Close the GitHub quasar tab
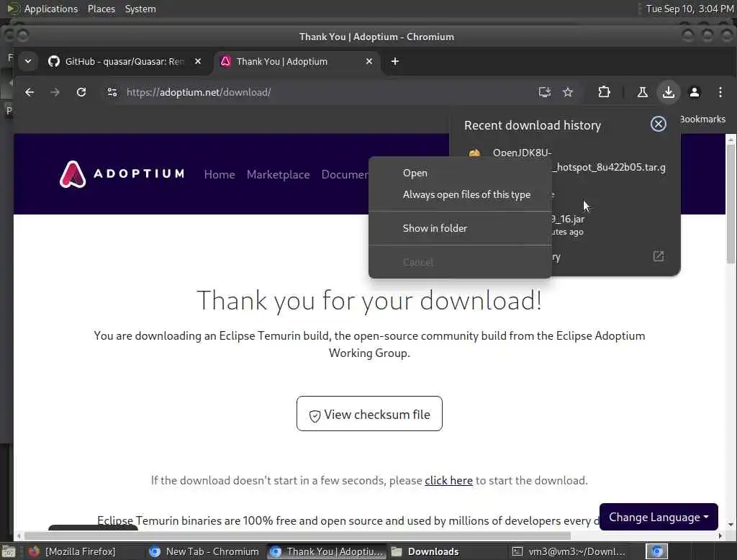Viewport: 737px width, 560px height. click(x=198, y=61)
